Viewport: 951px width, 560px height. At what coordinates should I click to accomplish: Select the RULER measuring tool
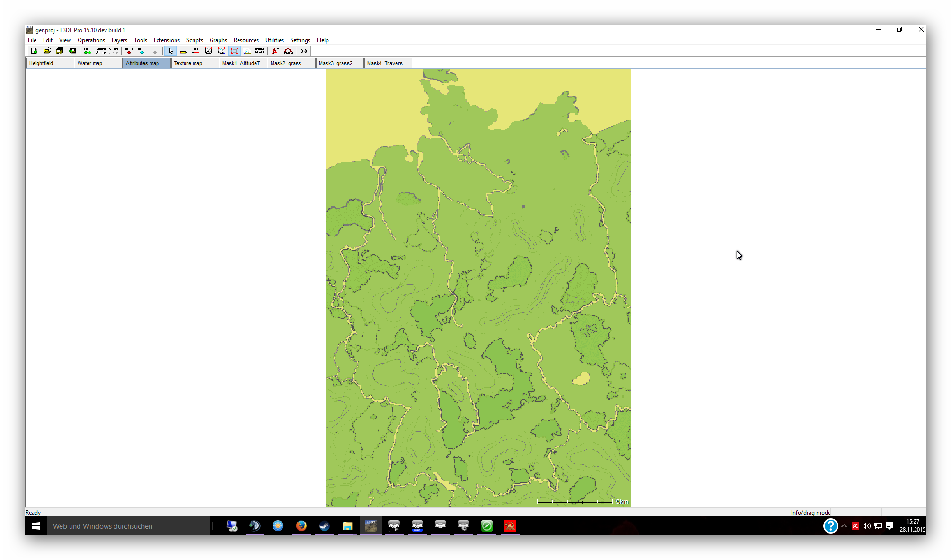click(196, 51)
